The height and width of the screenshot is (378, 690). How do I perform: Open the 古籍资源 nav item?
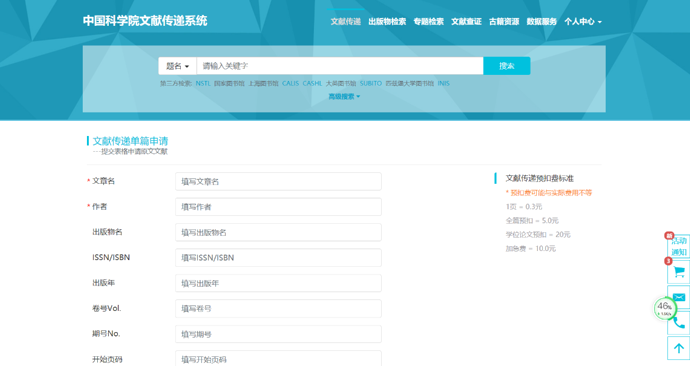[x=504, y=21]
